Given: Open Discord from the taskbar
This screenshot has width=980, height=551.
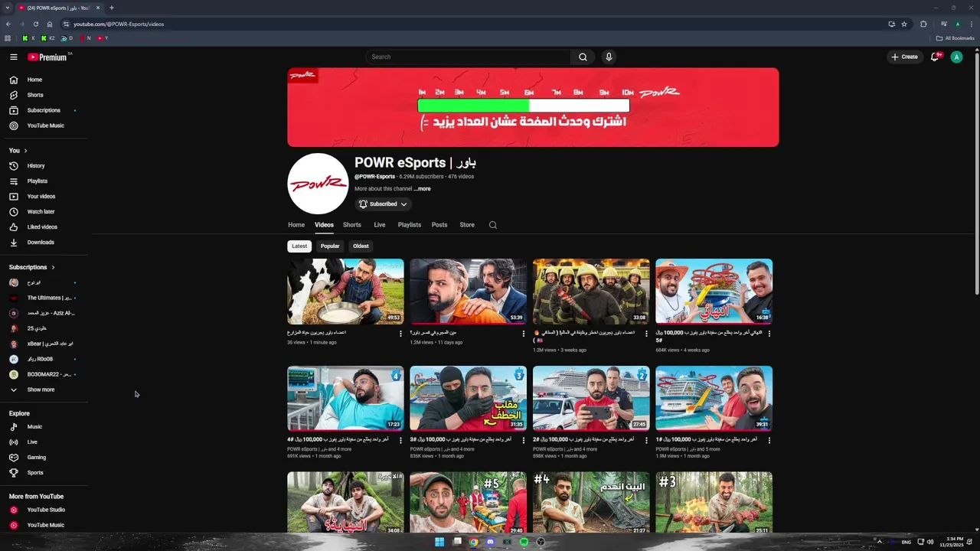Looking at the screenshot, I should [x=491, y=542].
